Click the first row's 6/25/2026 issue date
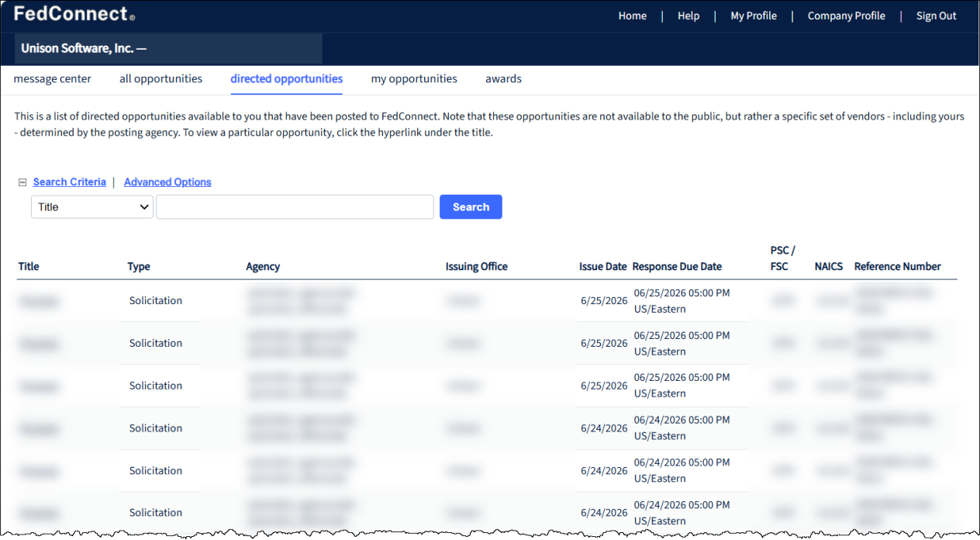This screenshot has width=980, height=540. [604, 301]
